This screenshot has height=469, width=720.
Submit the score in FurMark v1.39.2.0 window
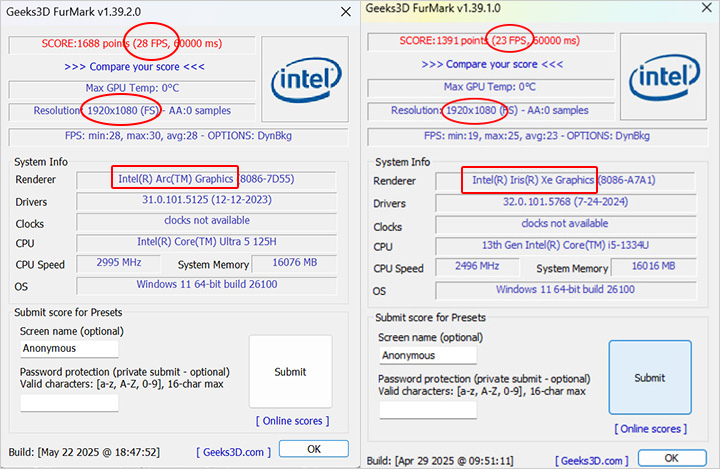tap(290, 372)
